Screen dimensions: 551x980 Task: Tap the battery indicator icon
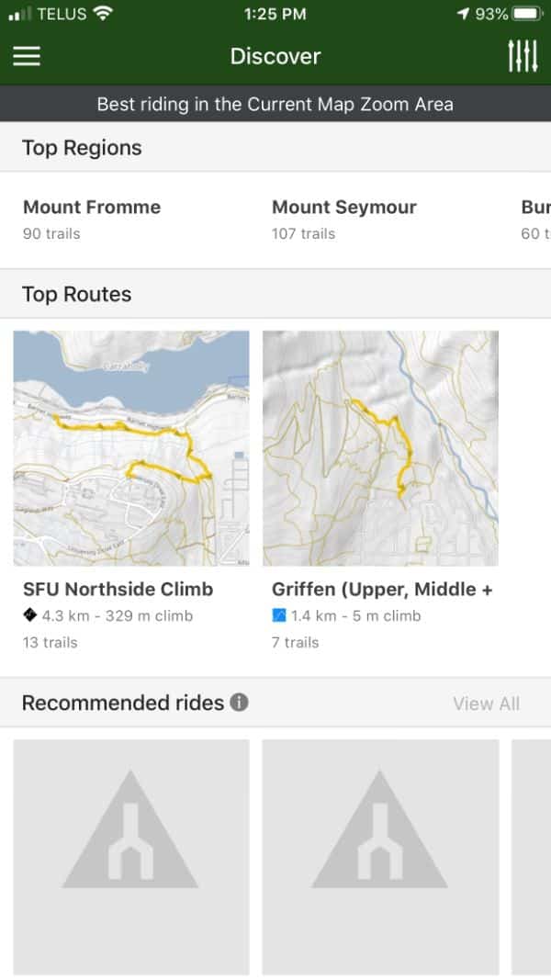525,14
